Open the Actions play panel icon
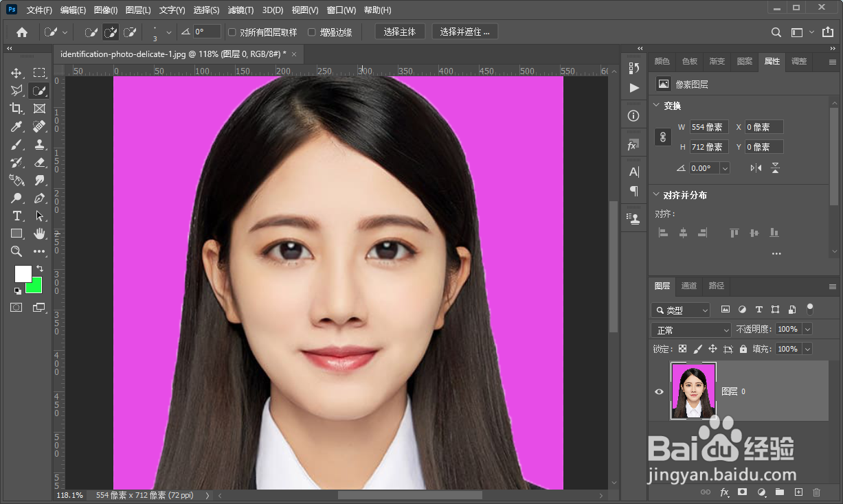This screenshot has width=843, height=504. click(633, 88)
